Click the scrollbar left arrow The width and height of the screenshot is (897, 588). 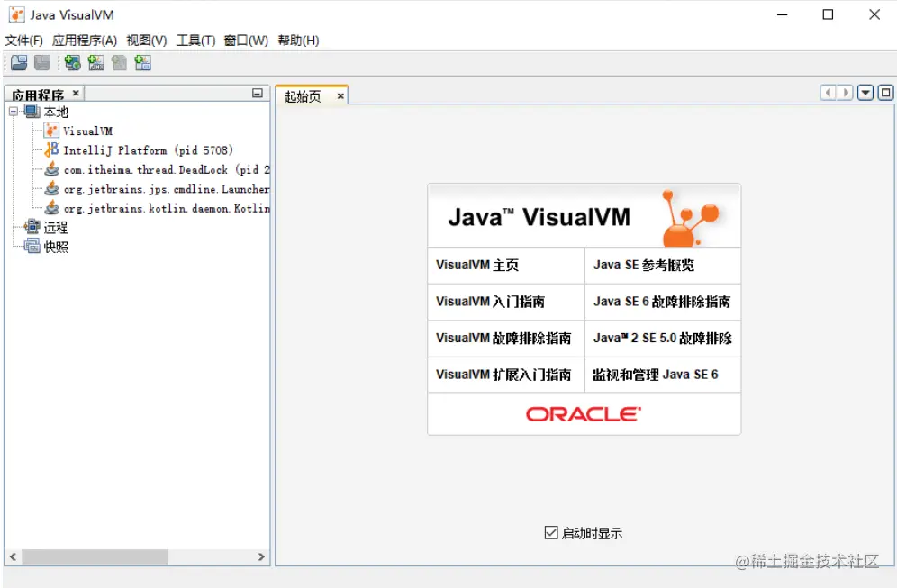14,556
